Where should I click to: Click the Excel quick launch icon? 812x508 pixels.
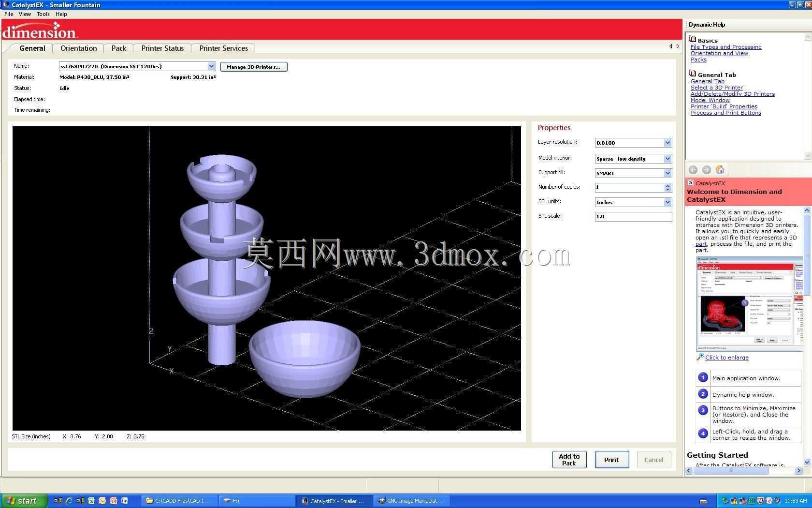click(91, 501)
